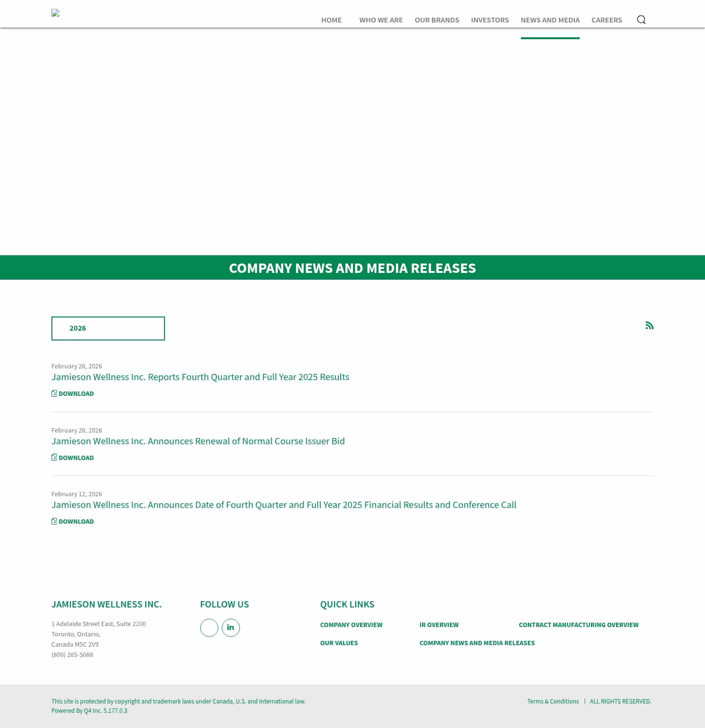Open the INVESTORS navigation item
The width and height of the screenshot is (705, 728).
tap(490, 20)
